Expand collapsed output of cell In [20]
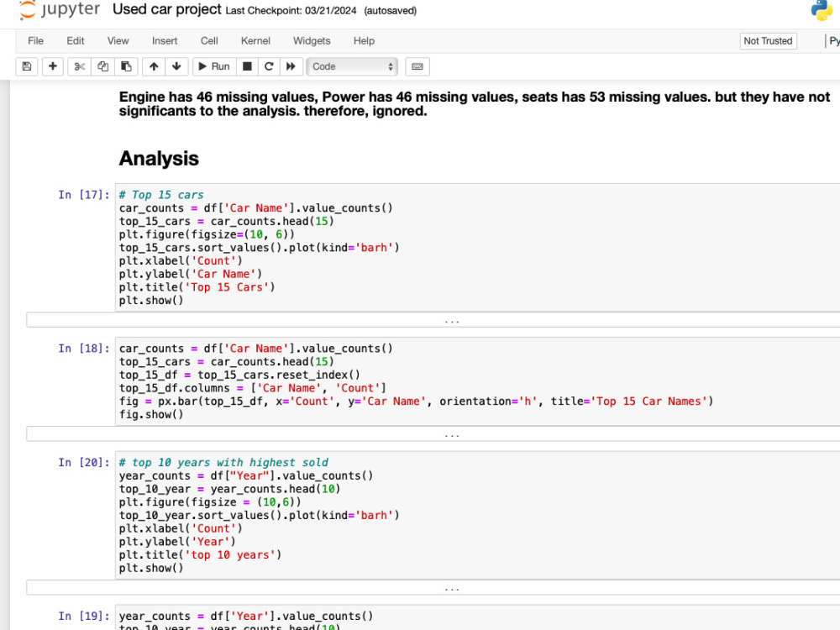The image size is (840, 630). tap(452, 588)
